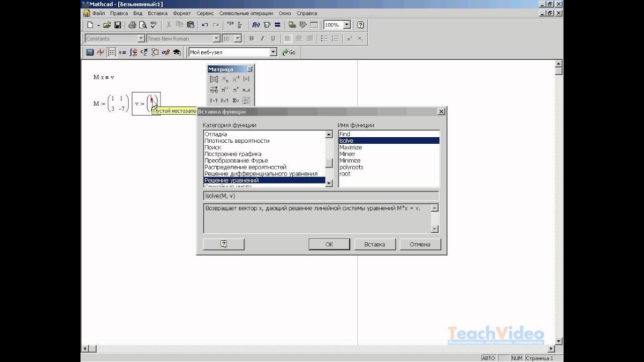
Task: Click the Go button
Action: (289, 52)
